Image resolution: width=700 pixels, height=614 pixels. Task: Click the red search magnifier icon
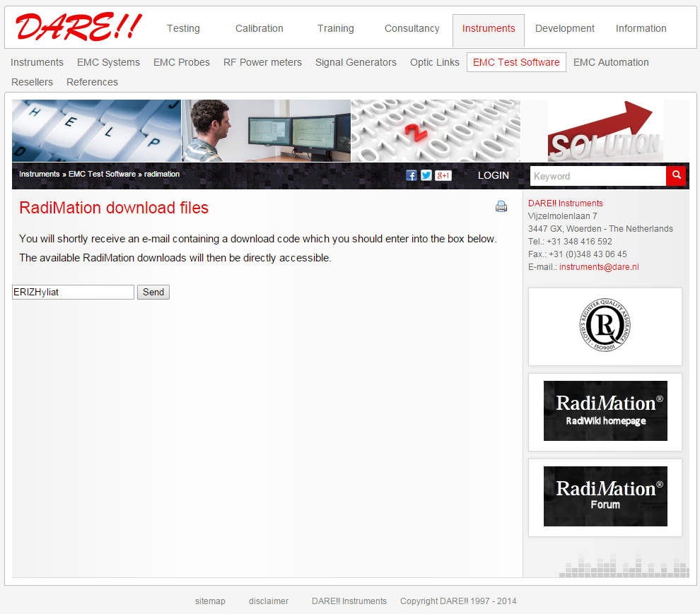(676, 175)
